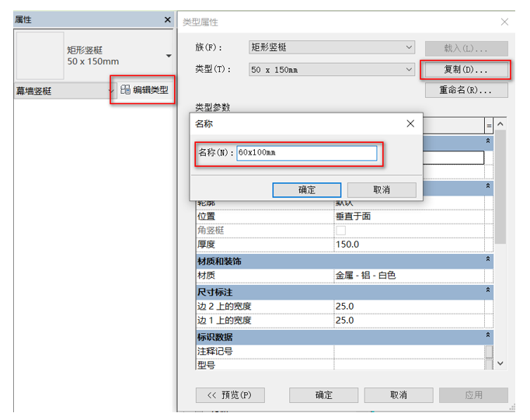Click the parameter list scrollbar down arrow

[500, 363]
